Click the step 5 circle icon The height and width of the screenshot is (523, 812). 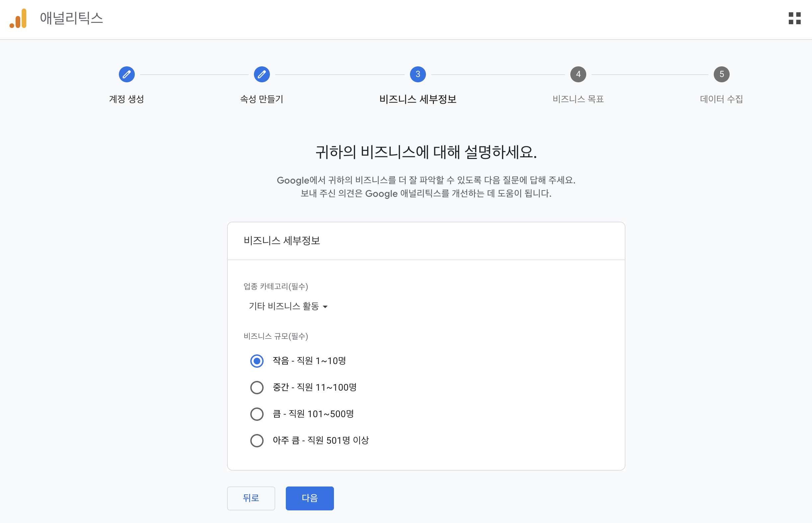click(721, 74)
